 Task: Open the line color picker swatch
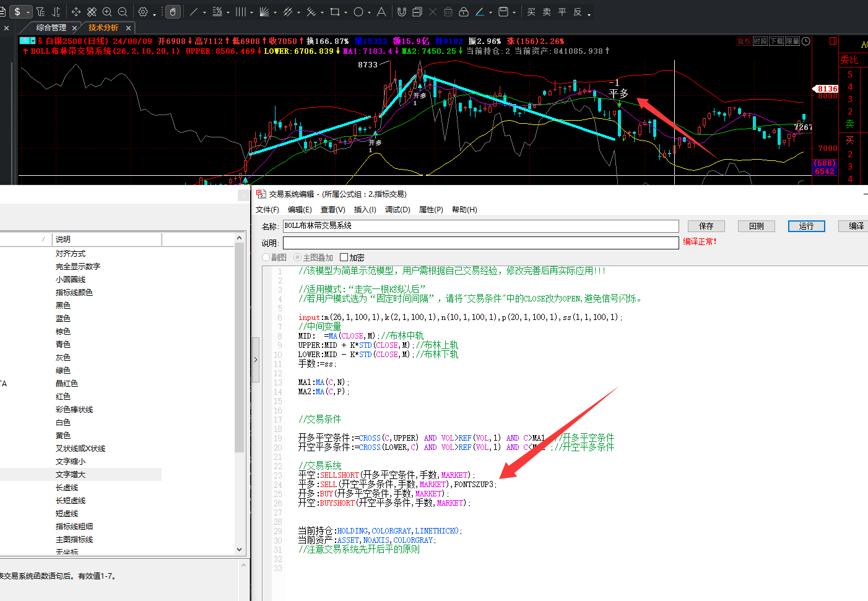point(480,12)
